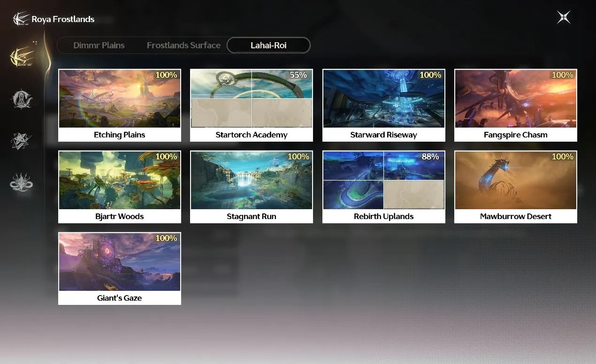Click the Rebirth Uplands label text
Image resolution: width=596 pixels, height=364 pixels.
click(x=384, y=216)
